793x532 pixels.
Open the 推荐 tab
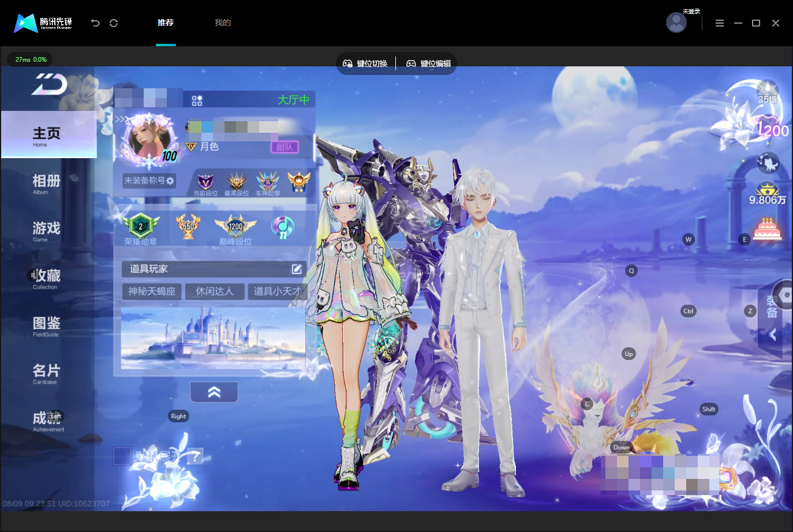(166, 23)
